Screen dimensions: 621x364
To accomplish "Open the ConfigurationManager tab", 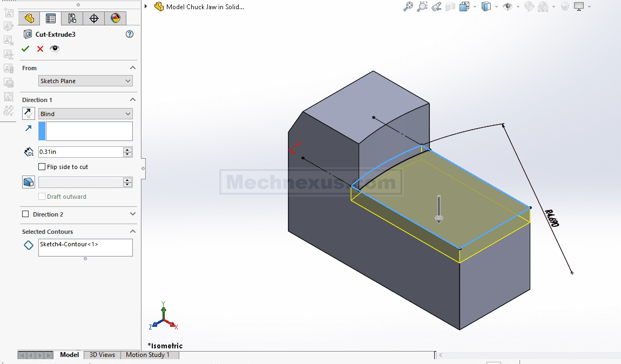I will [x=72, y=18].
